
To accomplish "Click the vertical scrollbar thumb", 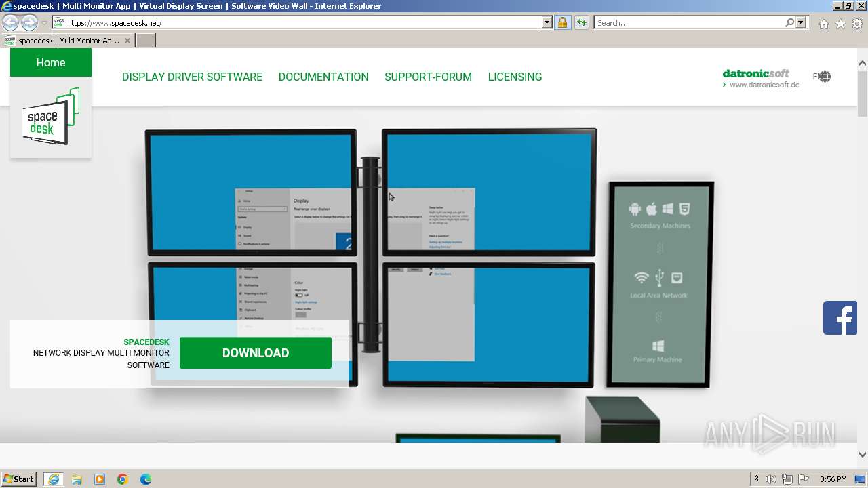I will pos(863,94).
